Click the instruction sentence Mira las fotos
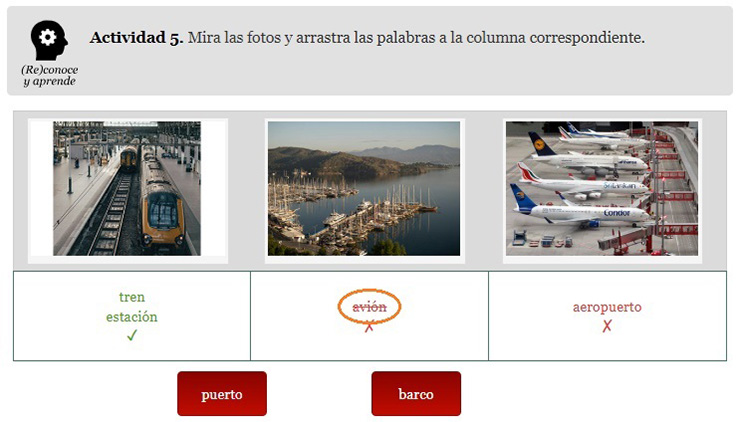The image size is (738, 422). click(x=416, y=38)
